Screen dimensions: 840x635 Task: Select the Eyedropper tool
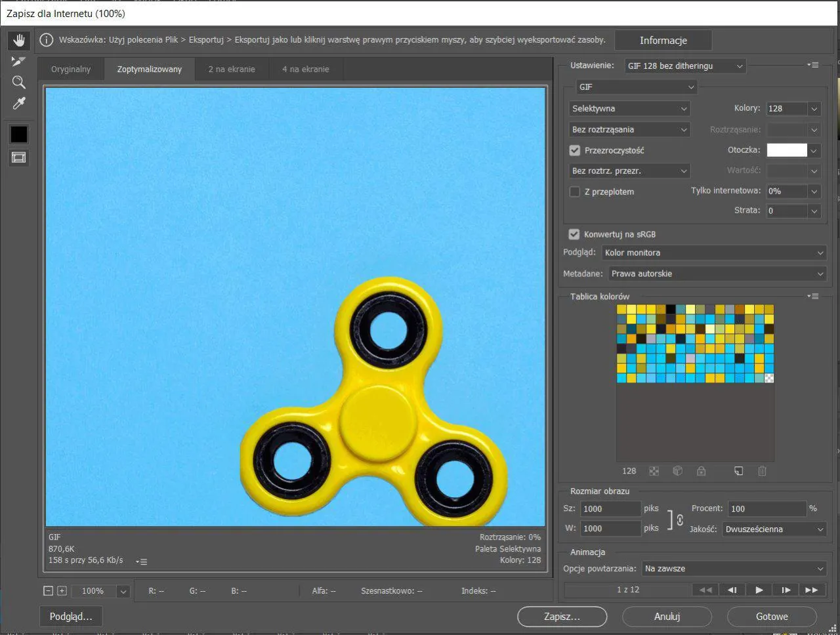click(18, 103)
